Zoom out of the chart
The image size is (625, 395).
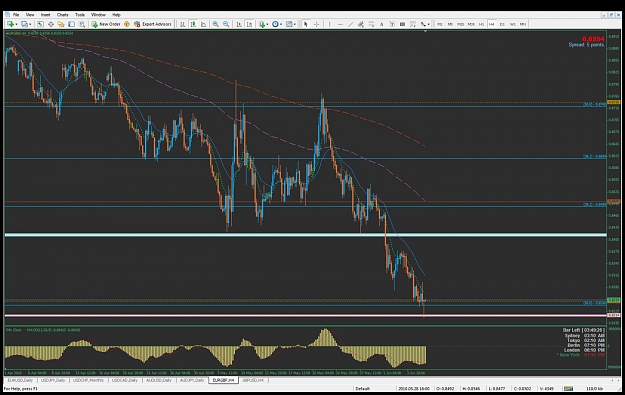pyautogui.click(x=226, y=24)
